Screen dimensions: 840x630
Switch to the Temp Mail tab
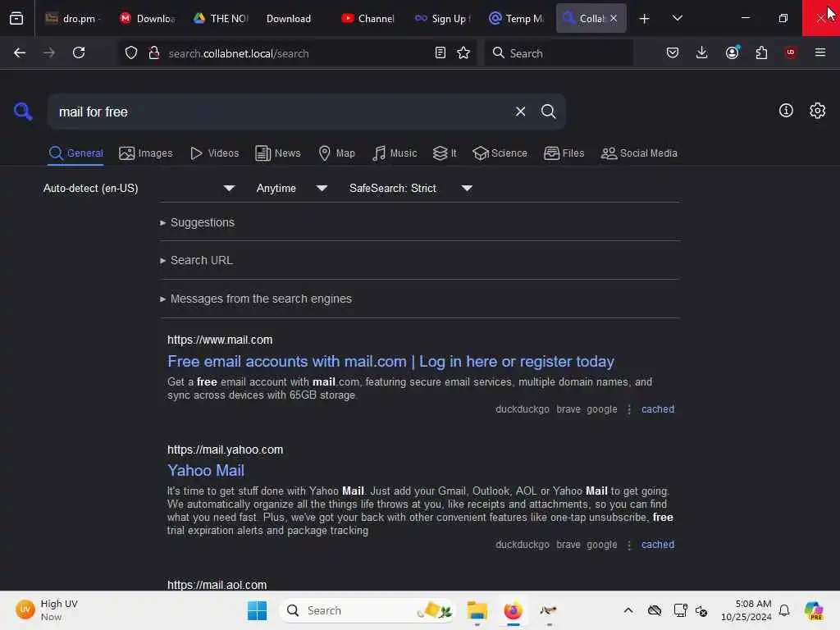point(518,18)
